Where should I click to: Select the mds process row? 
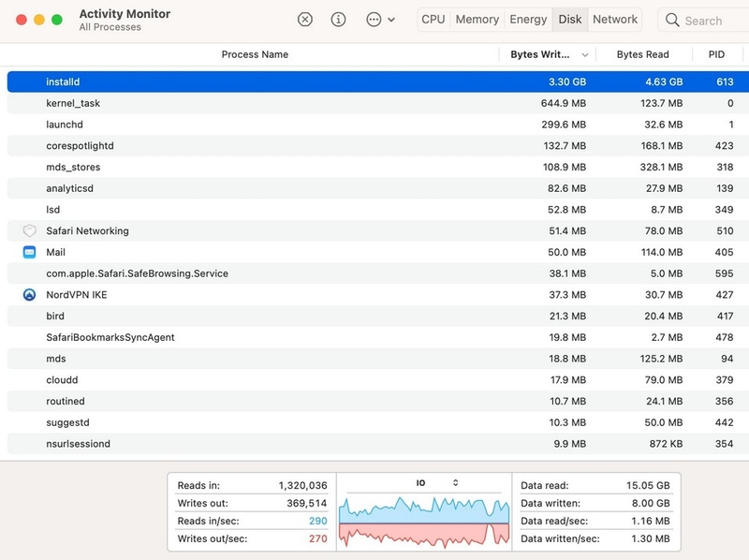point(378,359)
